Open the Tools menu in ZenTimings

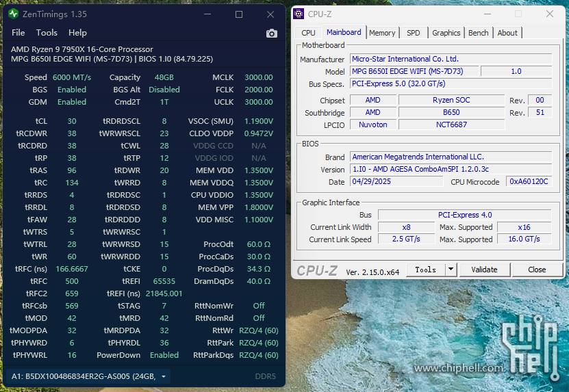47,33
